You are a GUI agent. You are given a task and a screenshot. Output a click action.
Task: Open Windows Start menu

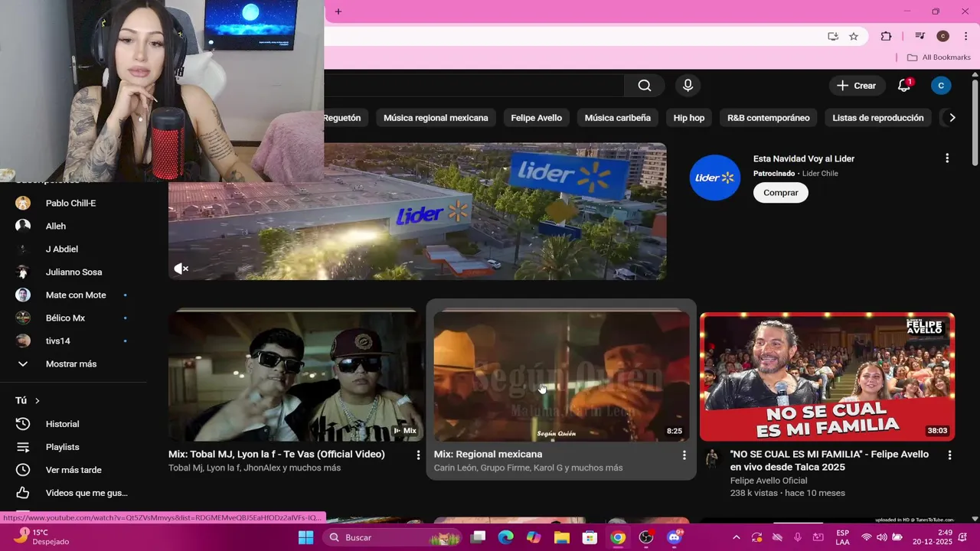pos(305,537)
